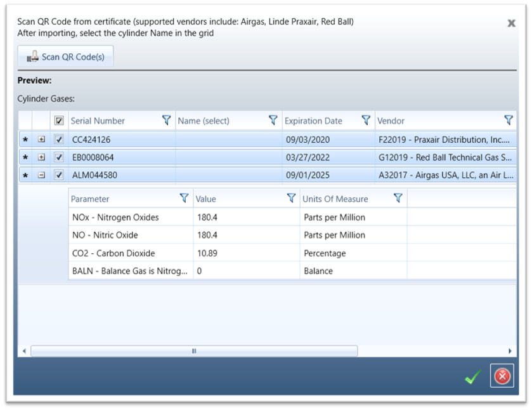Open the Units Of Measure column filter
532x410 pixels.
click(398, 199)
